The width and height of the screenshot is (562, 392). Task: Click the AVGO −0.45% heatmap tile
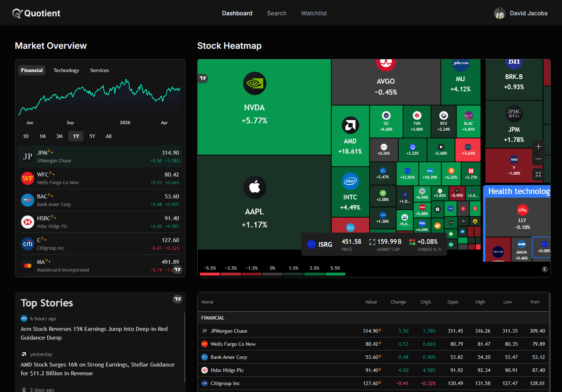(386, 82)
